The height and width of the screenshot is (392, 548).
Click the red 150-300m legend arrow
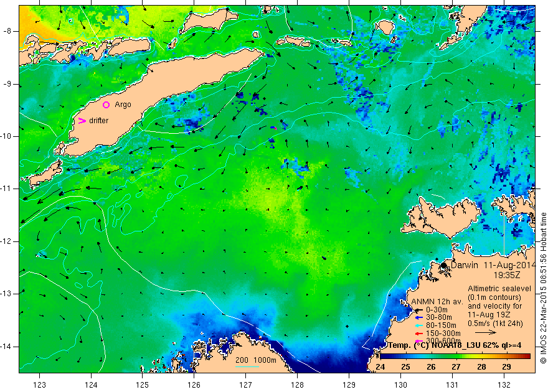tap(418, 333)
